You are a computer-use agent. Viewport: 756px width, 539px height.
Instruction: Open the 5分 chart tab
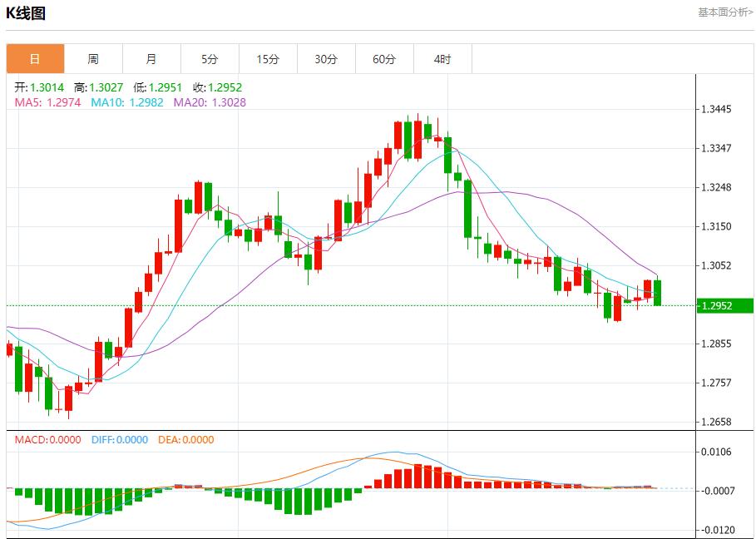tap(210, 59)
